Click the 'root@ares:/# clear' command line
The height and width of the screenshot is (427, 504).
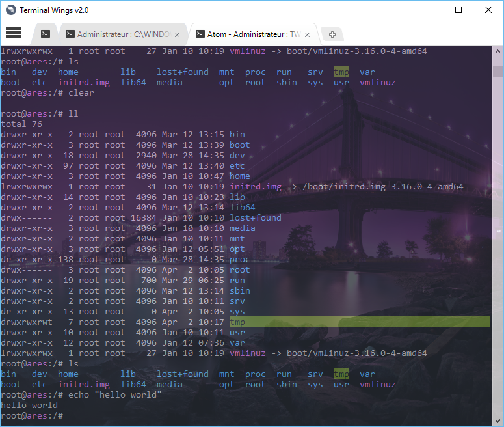click(x=47, y=93)
